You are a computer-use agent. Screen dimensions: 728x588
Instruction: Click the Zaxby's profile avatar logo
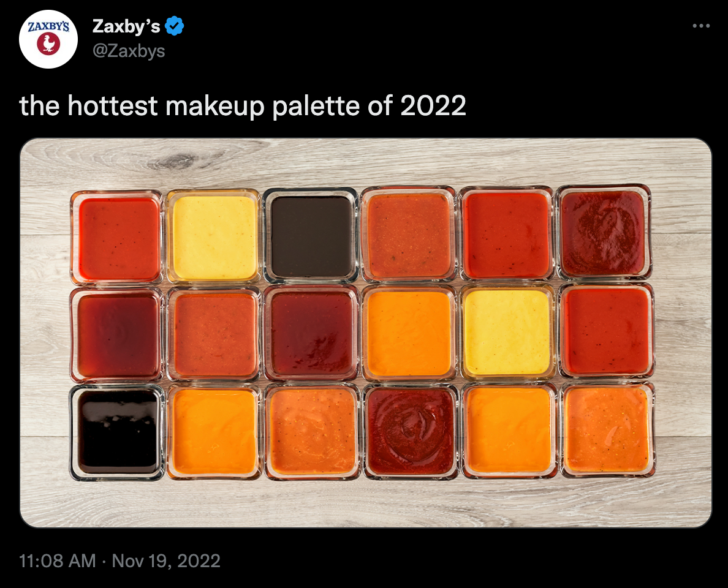(x=48, y=39)
